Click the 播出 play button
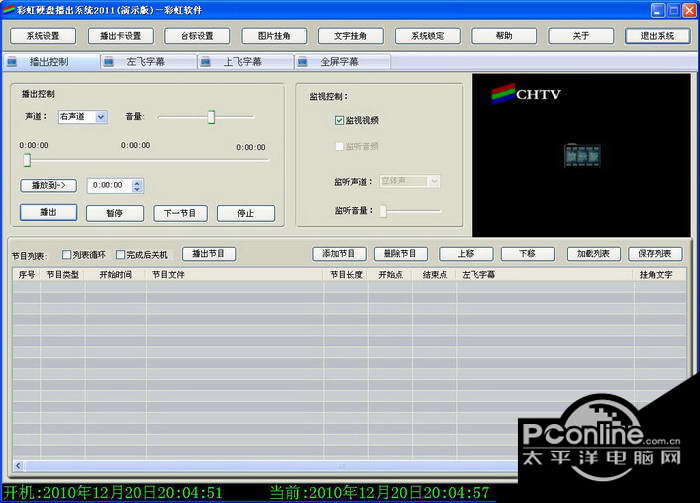The height and width of the screenshot is (503, 700). pos(48,212)
